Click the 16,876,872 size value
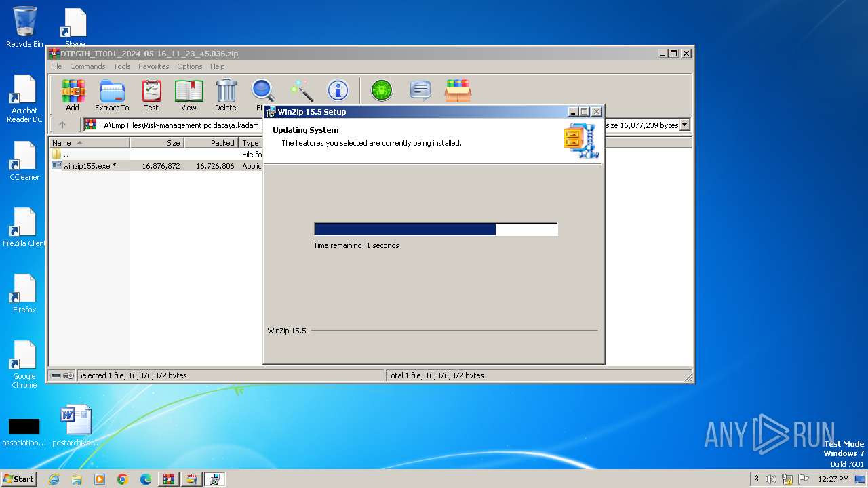868x488 pixels. tap(161, 165)
